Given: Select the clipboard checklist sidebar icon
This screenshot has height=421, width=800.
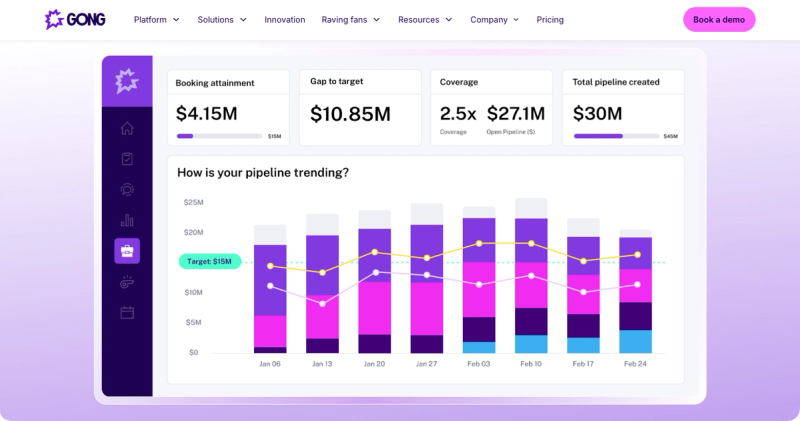Looking at the screenshot, I should 127,159.
